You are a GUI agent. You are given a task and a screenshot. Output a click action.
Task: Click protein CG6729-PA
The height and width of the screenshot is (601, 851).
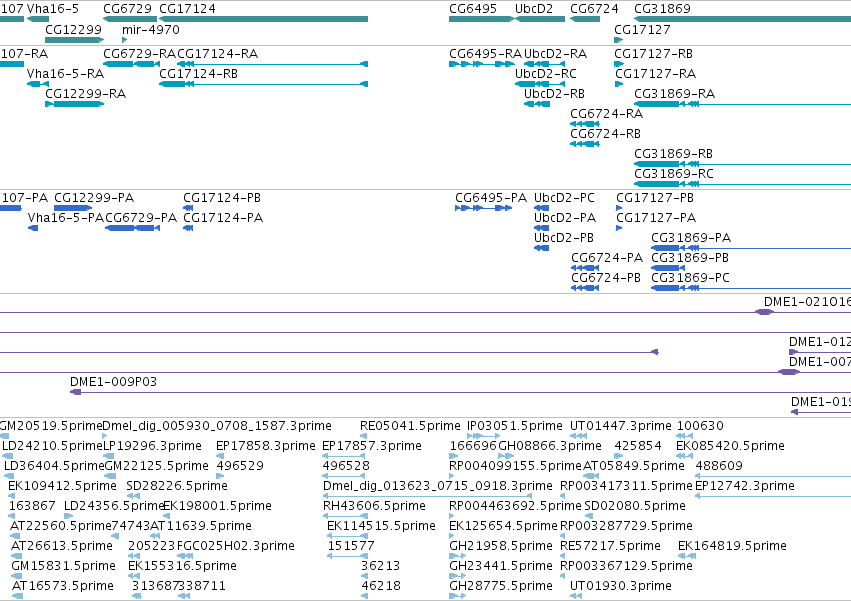(132, 228)
